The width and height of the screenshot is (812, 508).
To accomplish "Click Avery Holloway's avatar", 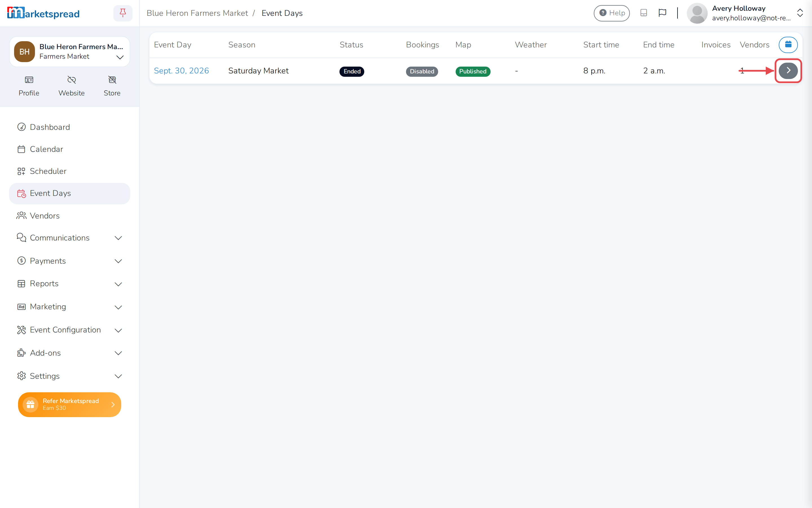I will (697, 13).
